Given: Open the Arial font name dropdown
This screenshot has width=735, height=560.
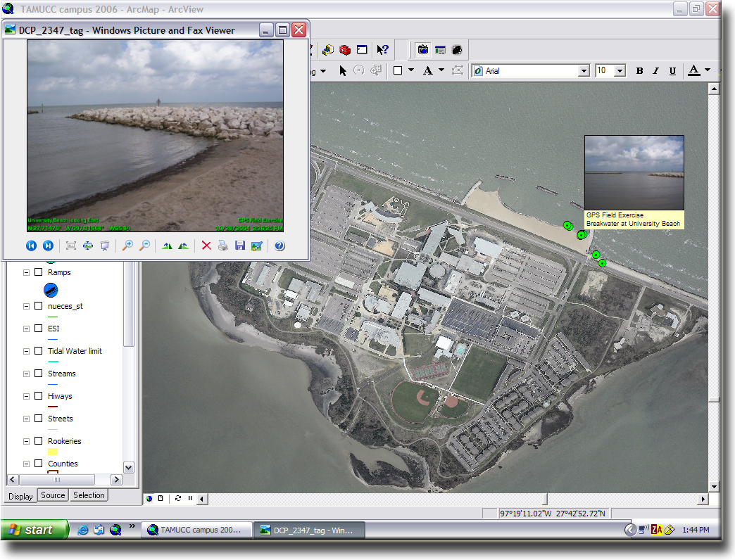Looking at the screenshot, I should point(584,70).
